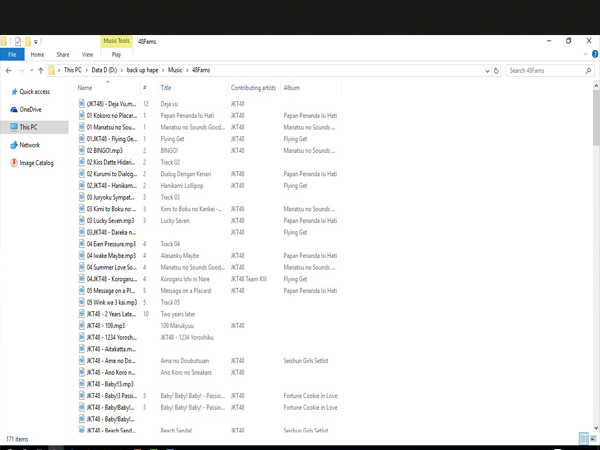Open the View ribbon tab

pyautogui.click(x=87, y=54)
